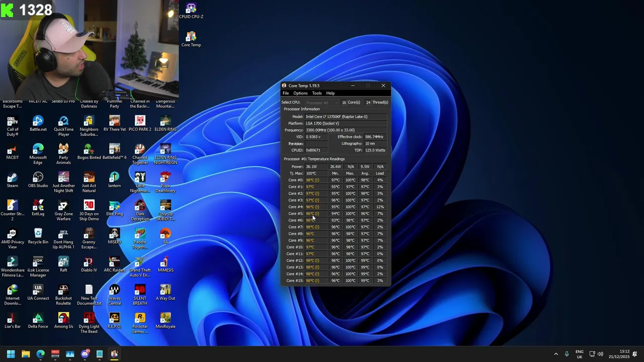Image resolution: width=644 pixels, height=362 pixels.
Task: Open the Windows Start menu
Action: tap(11, 354)
